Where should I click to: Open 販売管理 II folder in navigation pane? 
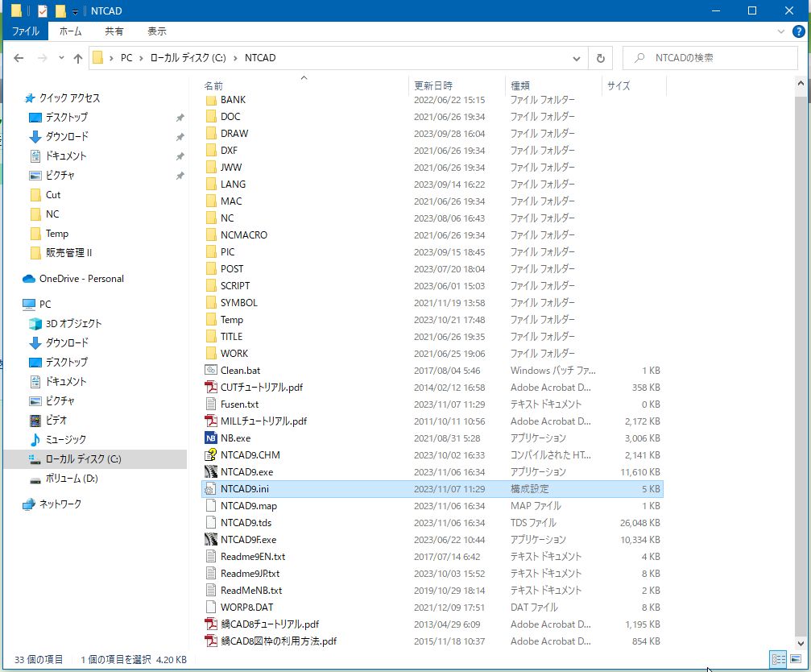click(x=68, y=253)
